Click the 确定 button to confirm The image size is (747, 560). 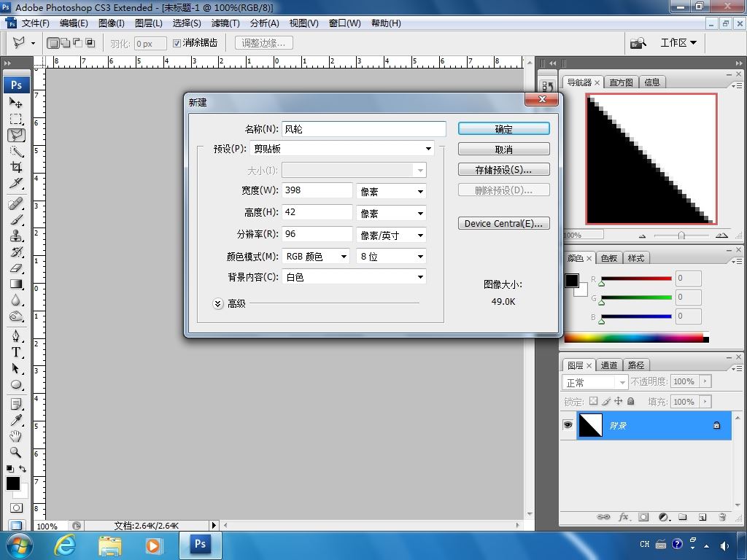point(503,128)
